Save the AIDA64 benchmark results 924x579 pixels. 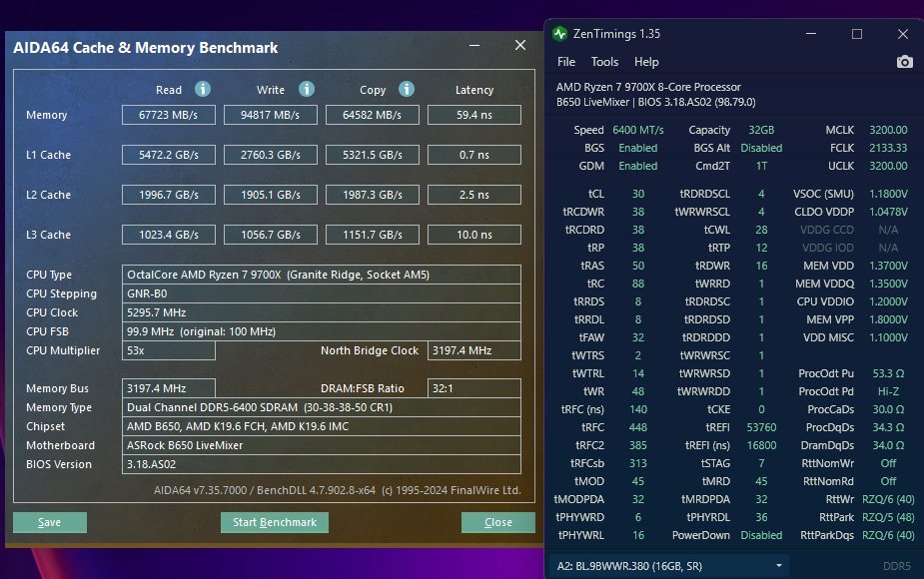pos(50,522)
